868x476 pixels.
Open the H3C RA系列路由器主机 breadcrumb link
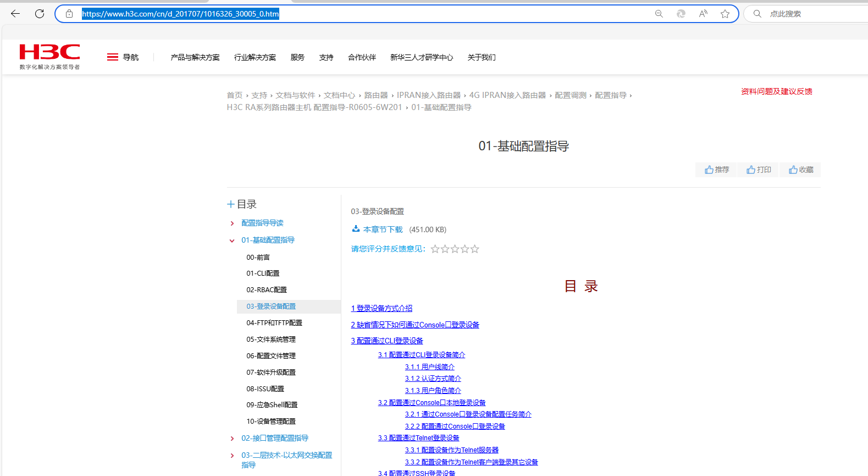(x=314, y=107)
